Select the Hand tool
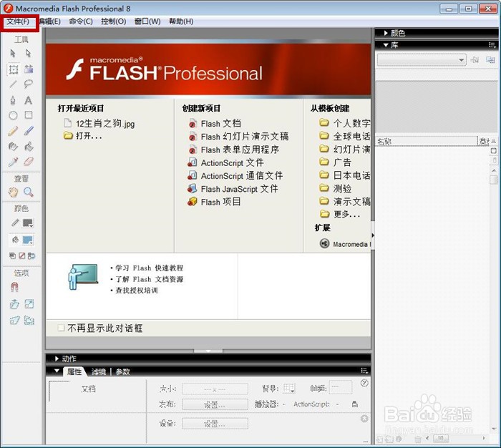 [13, 192]
